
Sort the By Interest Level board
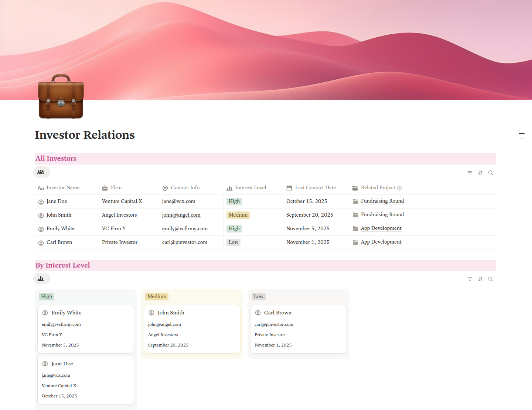pyautogui.click(x=480, y=279)
